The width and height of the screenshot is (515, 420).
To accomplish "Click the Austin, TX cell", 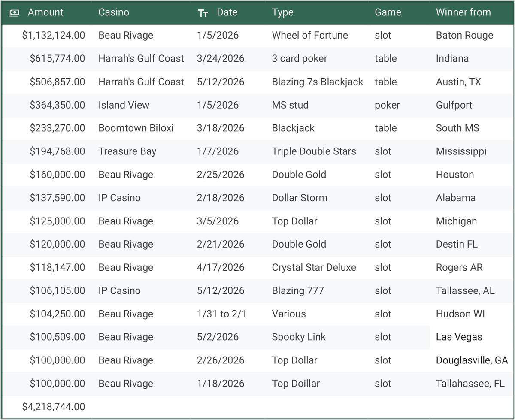I will [x=458, y=82].
